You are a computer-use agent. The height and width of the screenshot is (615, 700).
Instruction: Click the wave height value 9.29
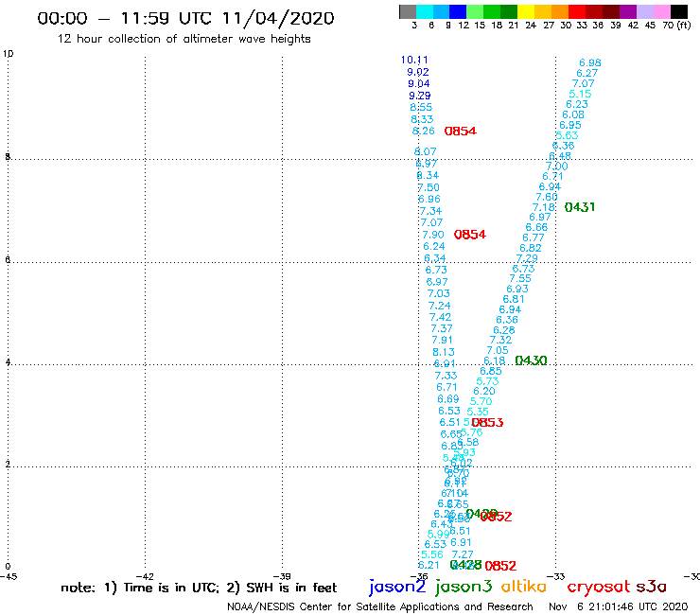(420, 96)
